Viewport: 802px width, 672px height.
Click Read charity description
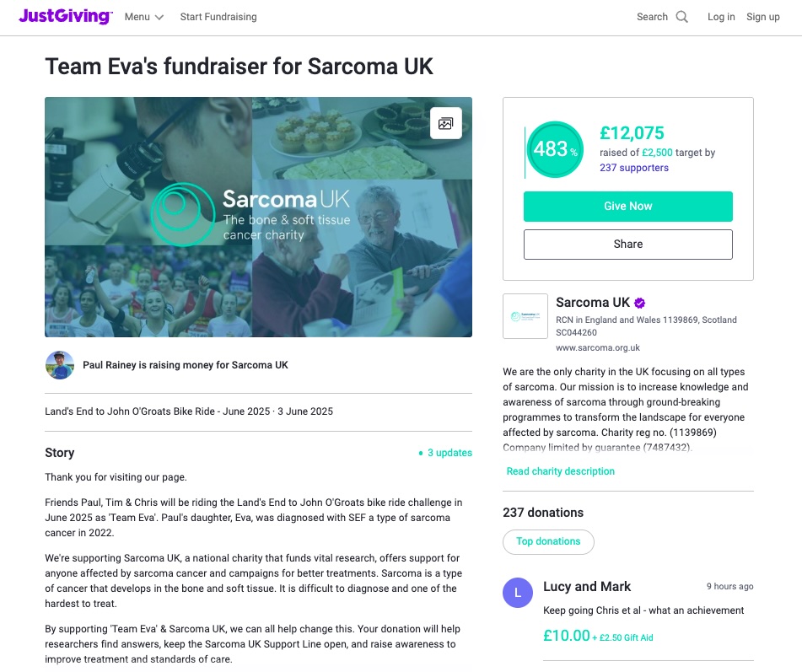tap(560, 471)
